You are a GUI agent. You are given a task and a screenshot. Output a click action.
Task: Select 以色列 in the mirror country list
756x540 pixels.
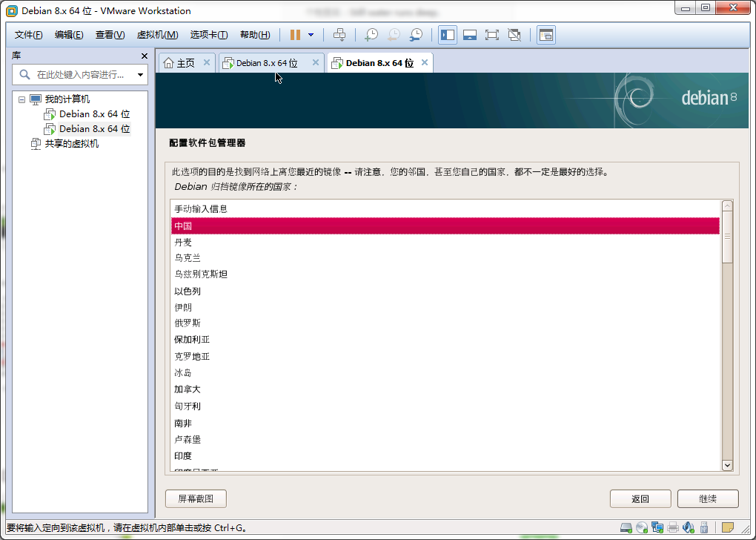tap(445, 291)
